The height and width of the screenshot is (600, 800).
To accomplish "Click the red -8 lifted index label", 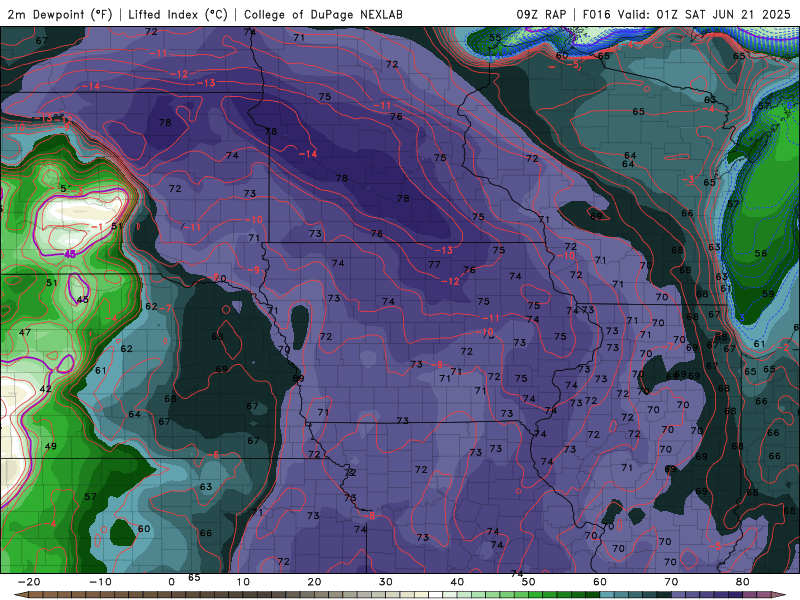I will click(369, 516).
